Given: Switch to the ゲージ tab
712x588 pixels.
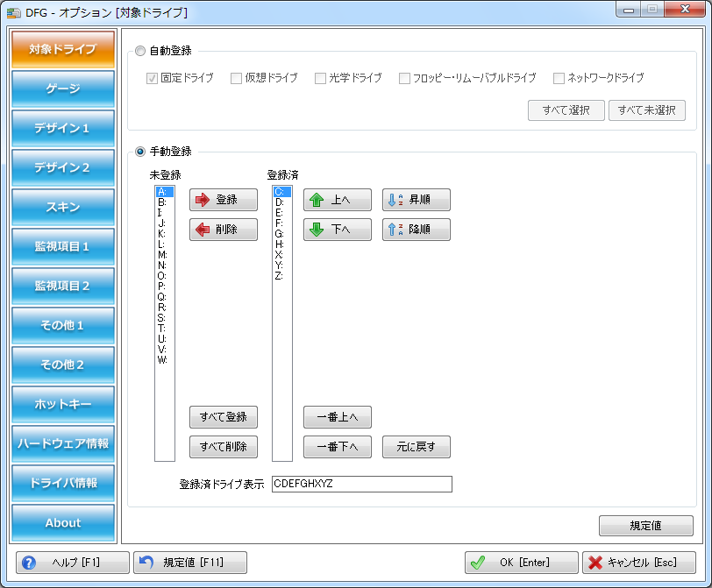Looking at the screenshot, I should tap(63, 89).
